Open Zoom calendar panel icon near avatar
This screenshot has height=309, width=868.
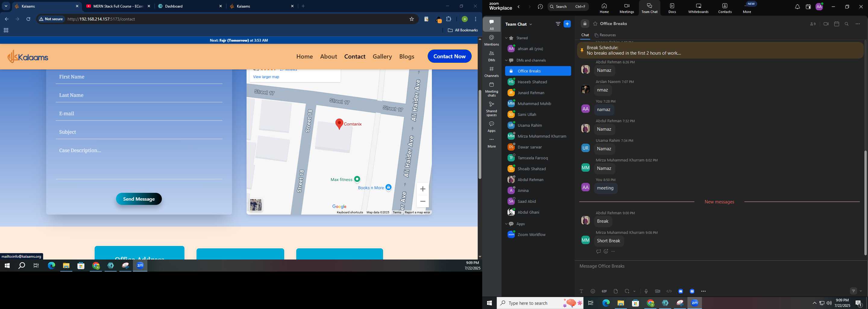pos(808,7)
